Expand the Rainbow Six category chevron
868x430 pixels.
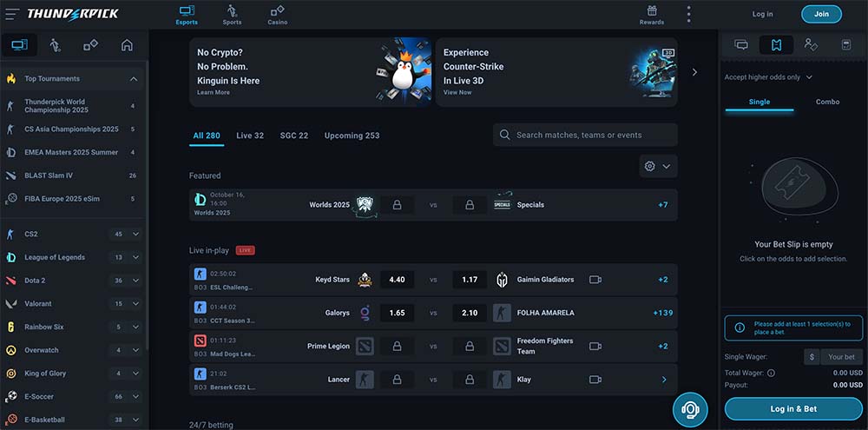click(135, 327)
